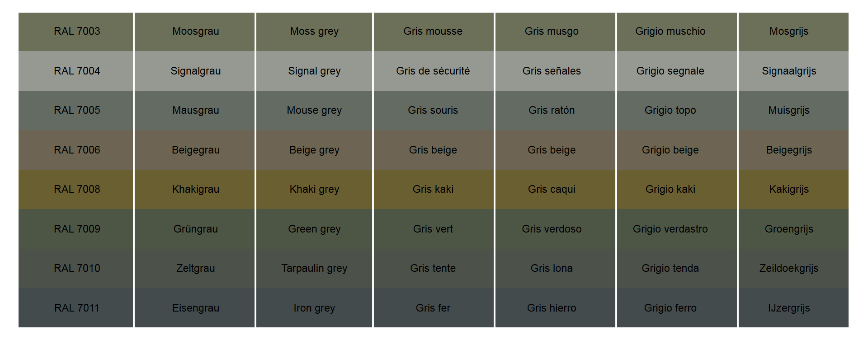Image resolution: width=868 pixels, height=340 pixels.
Task: Select the Khaki grey cell
Action: click(x=314, y=189)
